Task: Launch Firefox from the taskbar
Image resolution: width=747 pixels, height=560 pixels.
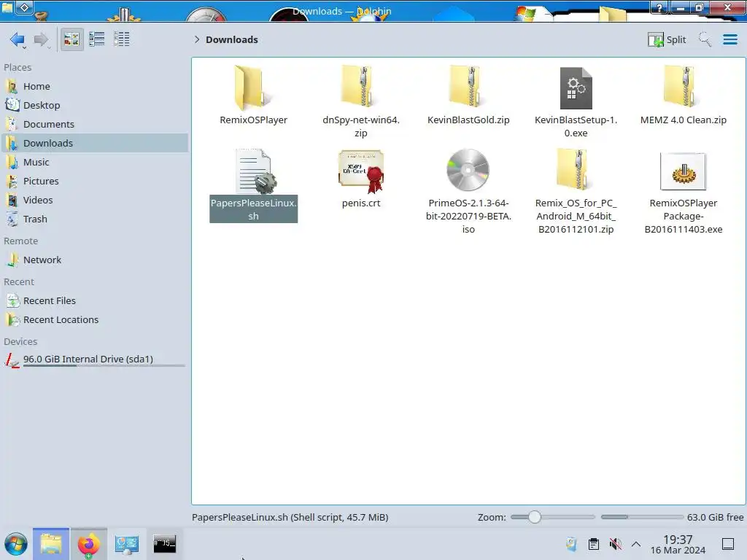Action: pos(88,544)
